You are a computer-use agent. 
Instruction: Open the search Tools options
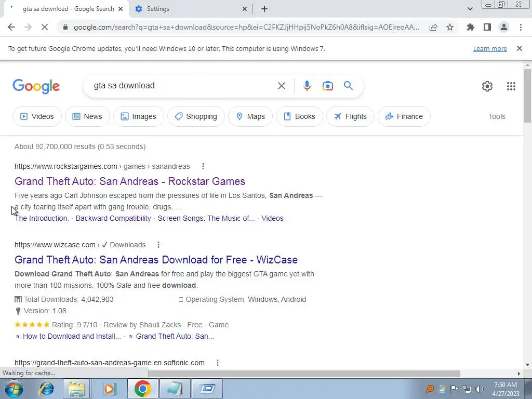click(x=497, y=116)
